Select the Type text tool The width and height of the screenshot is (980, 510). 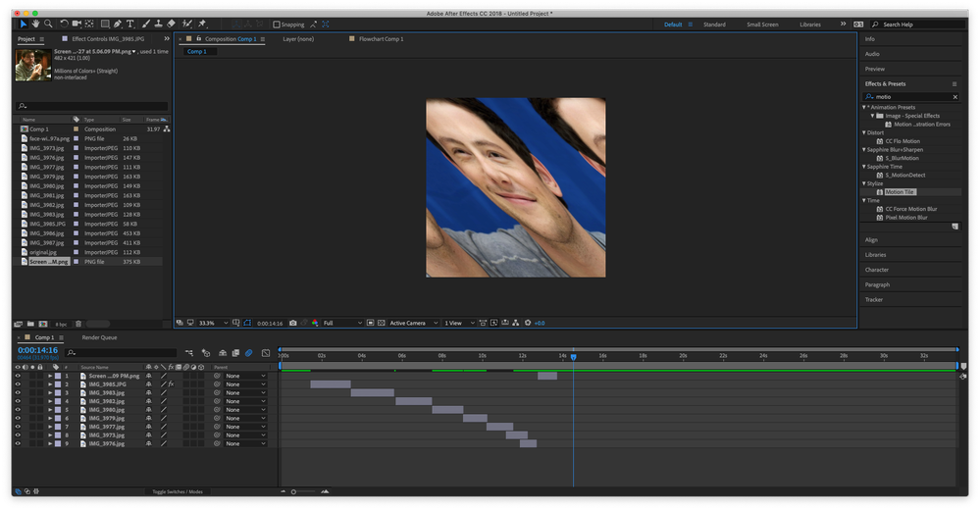click(130, 24)
